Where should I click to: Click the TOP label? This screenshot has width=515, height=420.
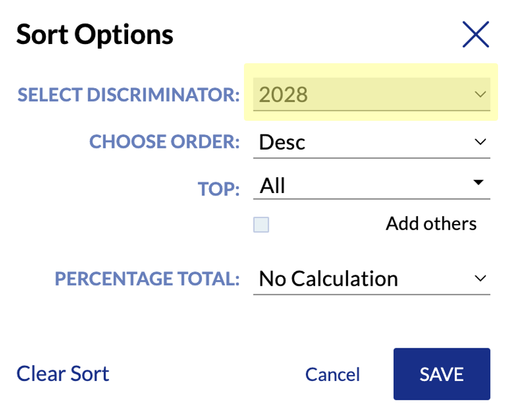(219, 189)
